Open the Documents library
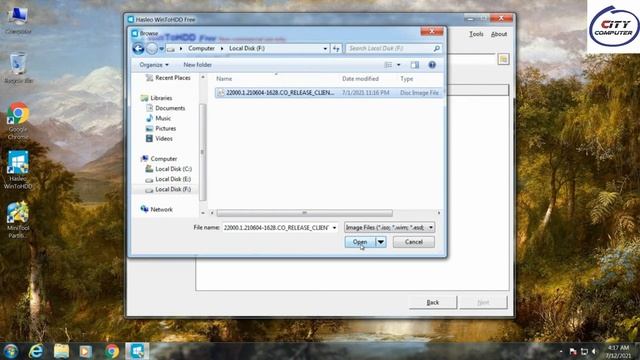The image size is (640, 360). pyautogui.click(x=166, y=108)
